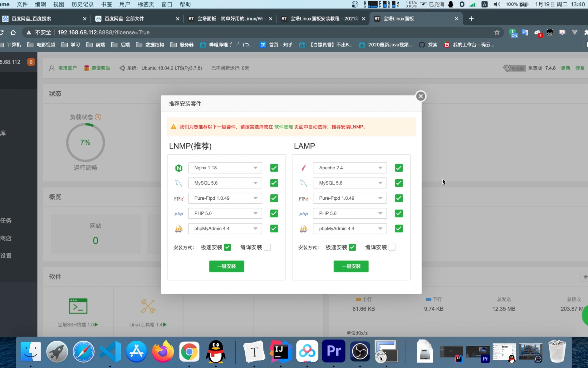Viewport: 588px width, 368px height.
Task: Open IntelliJ IDEA in the dock
Action: (x=281, y=351)
